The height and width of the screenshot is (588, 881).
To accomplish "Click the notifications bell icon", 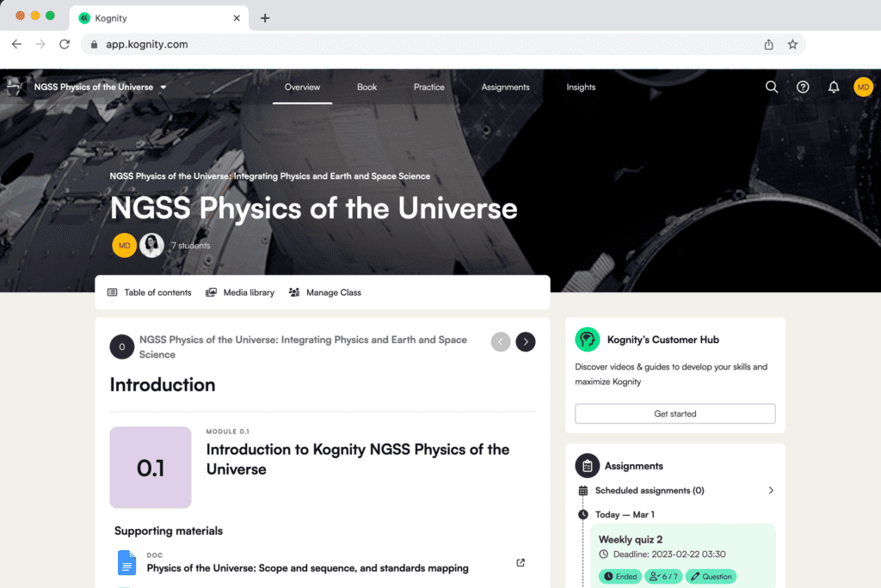I will click(833, 87).
